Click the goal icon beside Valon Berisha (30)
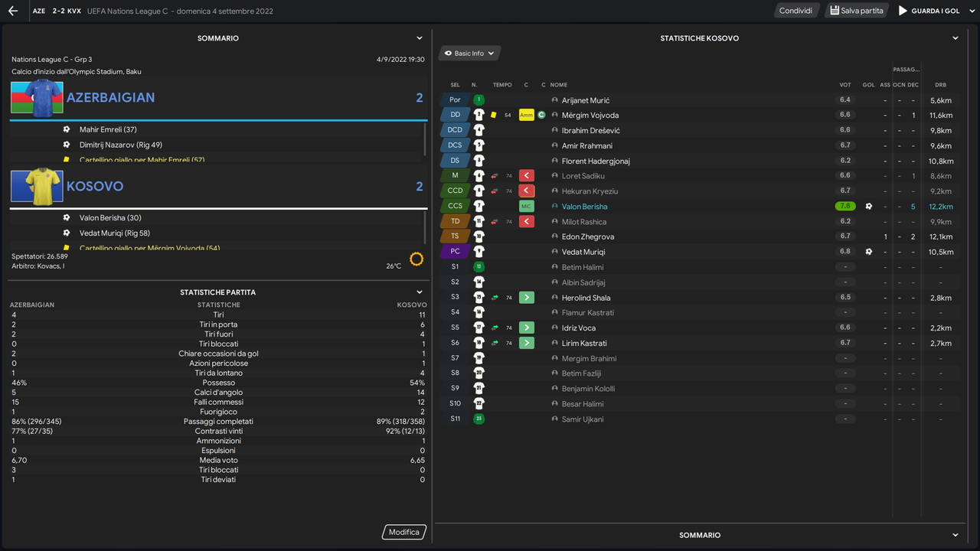Image resolution: width=980 pixels, height=551 pixels. [x=67, y=218]
